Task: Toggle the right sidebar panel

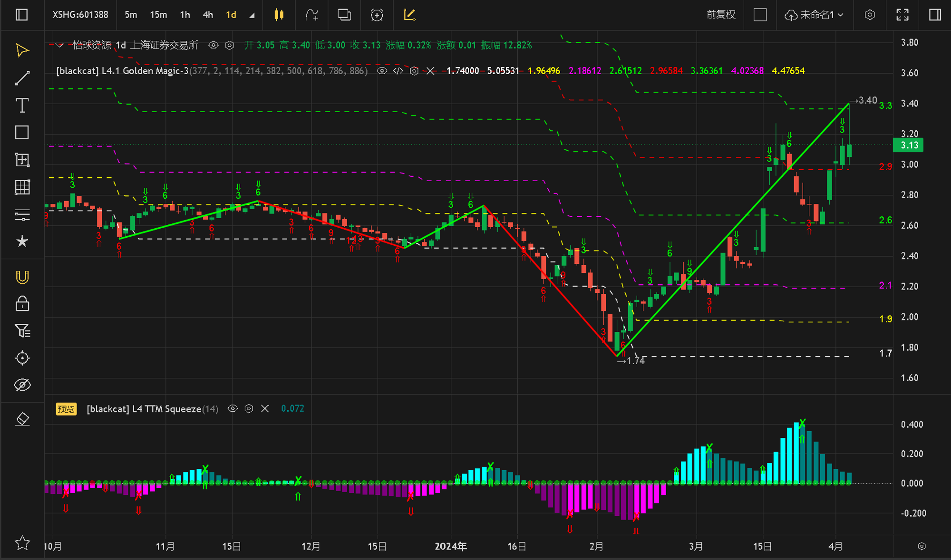Action: click(x=935, y=15)
